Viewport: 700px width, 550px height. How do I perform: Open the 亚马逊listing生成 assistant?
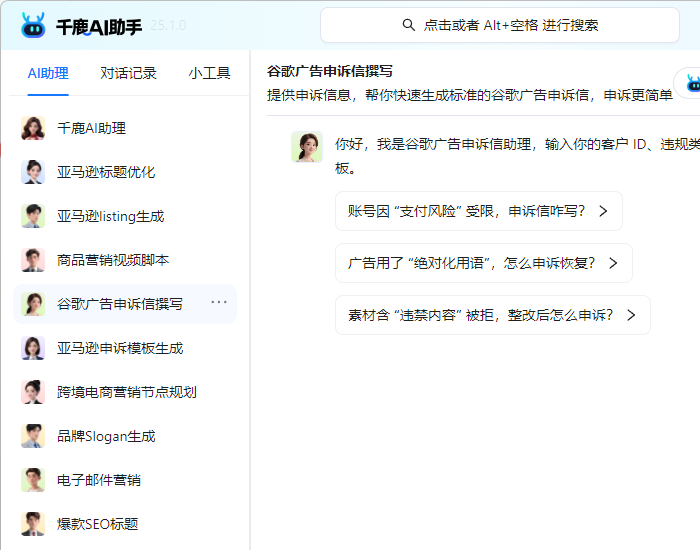pos(110,216)
